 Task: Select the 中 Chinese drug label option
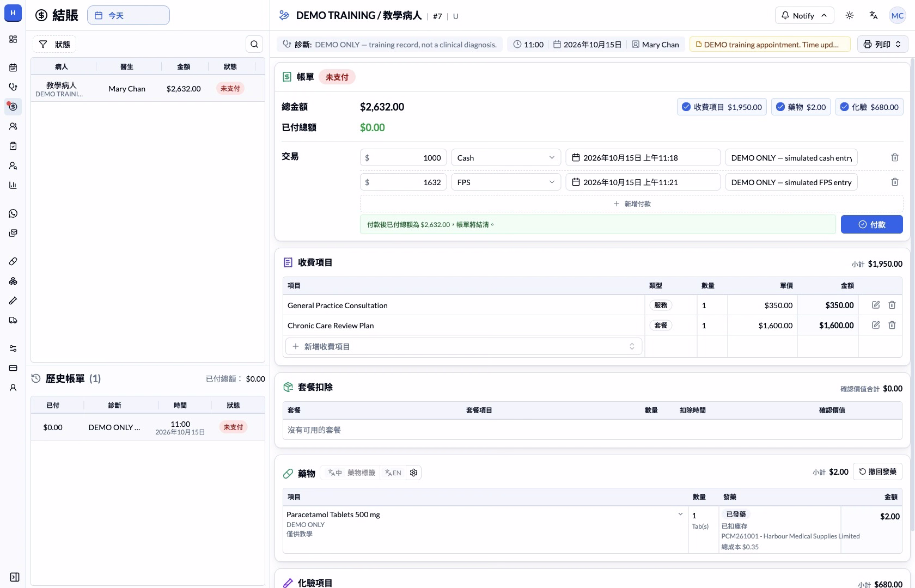335,473
